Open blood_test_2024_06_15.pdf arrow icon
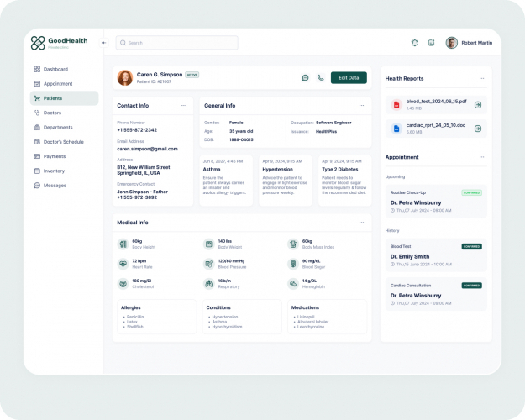Screen dimensions: 525x420 click(x=478, y=105)
